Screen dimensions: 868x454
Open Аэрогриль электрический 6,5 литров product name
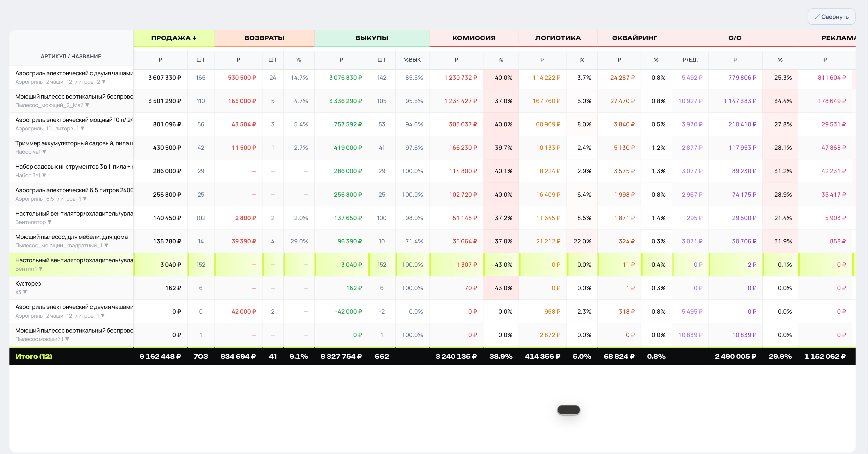click(74, 190)
